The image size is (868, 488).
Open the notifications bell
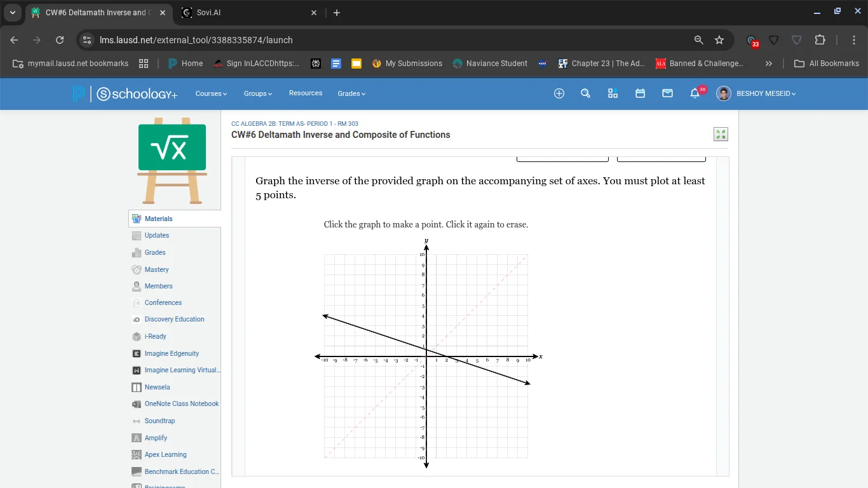tap(695, 93)
